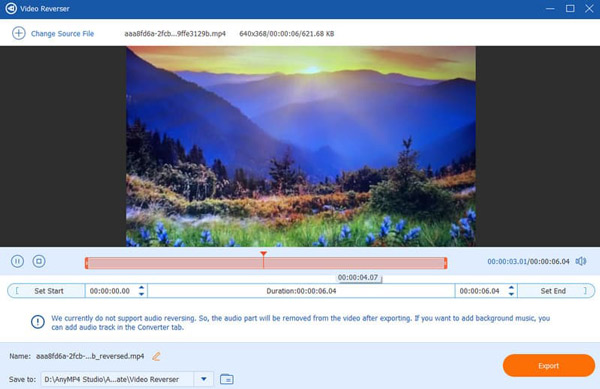The height and width of the screenshot is (389, 600).
Task: Minimize the Video Reverser window
Action: pos(550,8)
